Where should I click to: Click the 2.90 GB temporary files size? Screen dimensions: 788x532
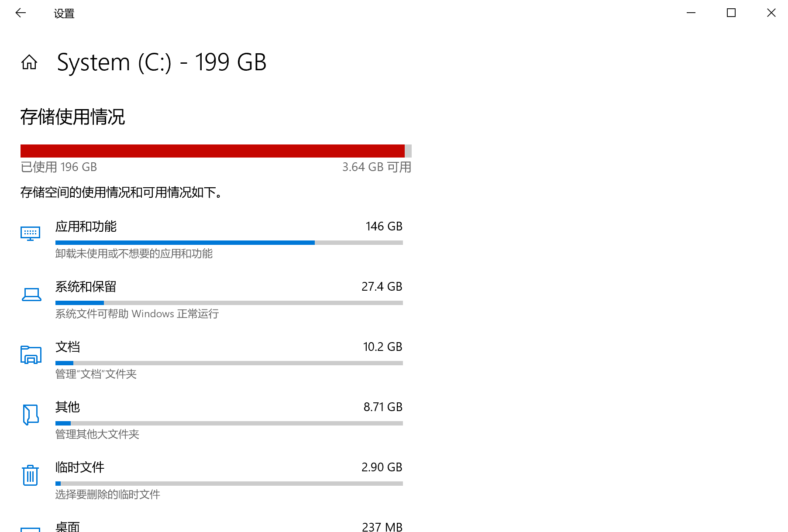(x=382, y=467)
